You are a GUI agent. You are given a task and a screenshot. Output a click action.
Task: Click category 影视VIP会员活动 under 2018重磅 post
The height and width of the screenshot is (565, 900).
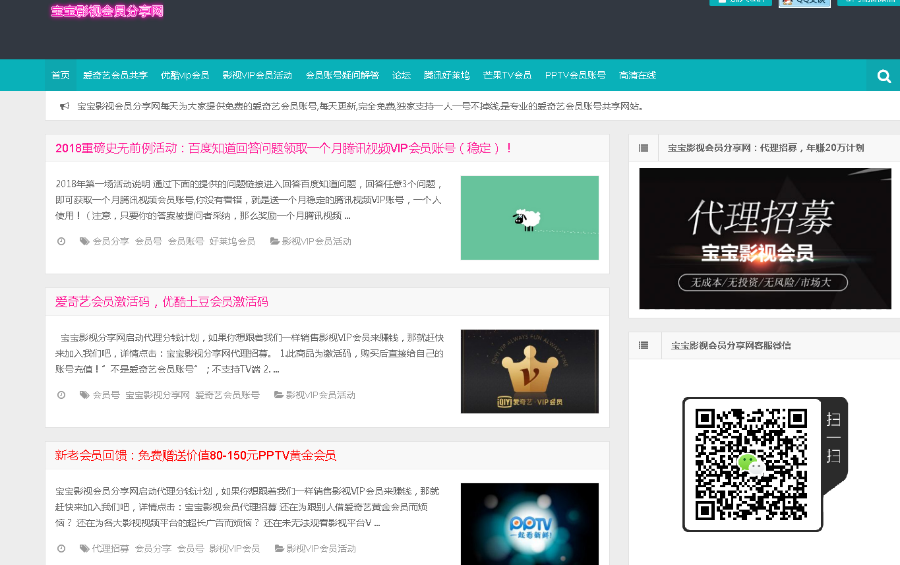pyautogui.click(x=316, y=241)
